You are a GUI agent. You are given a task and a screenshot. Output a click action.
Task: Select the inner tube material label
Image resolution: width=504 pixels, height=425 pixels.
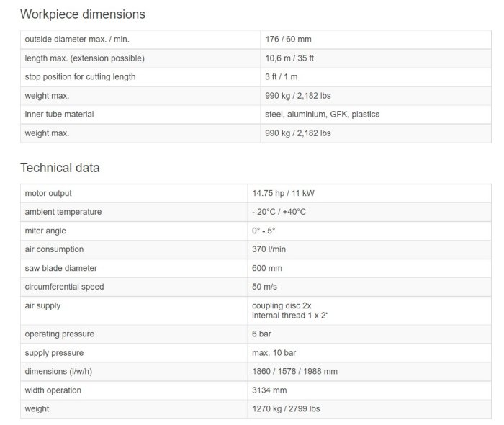coord(59,115)
